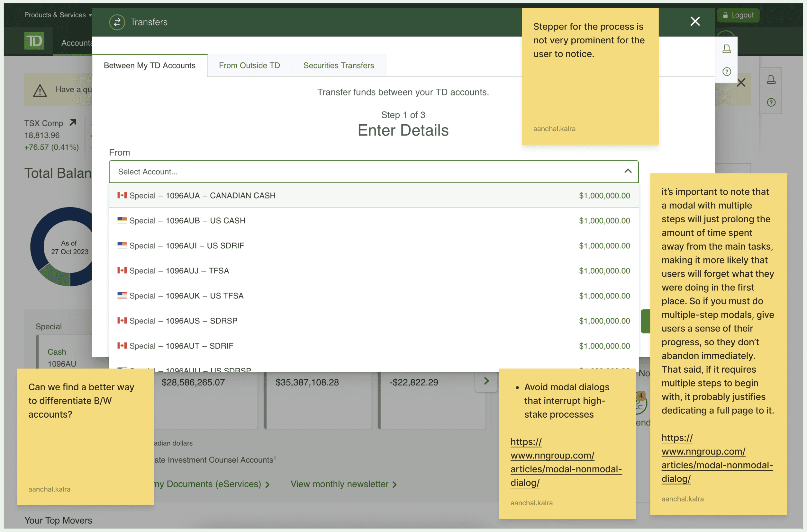Click the TSX Comp up-arrow icon
Image resolution: width=807 pixels, height=532 pixels.
73,122
